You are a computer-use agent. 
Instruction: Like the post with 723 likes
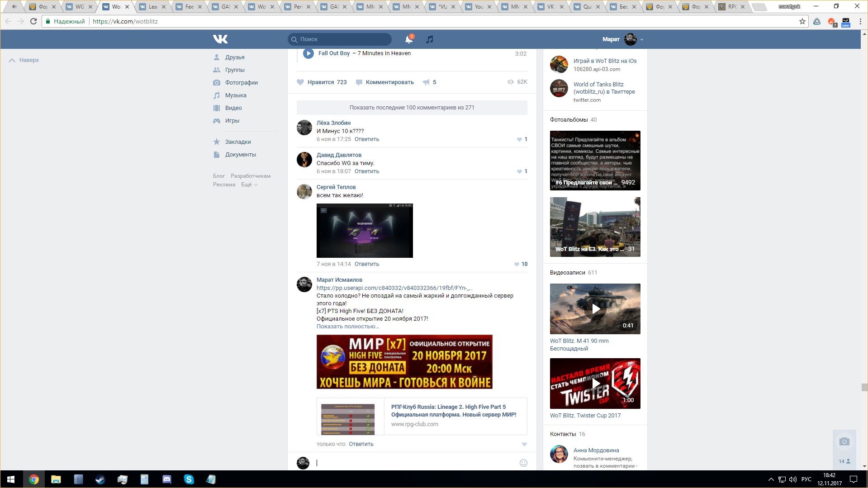300,82
